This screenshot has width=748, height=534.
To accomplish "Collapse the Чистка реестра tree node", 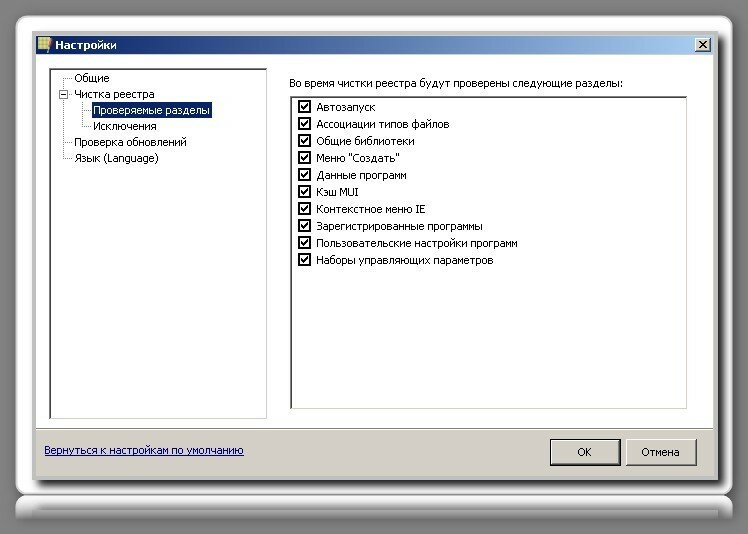I will click(x=63, y=94).
